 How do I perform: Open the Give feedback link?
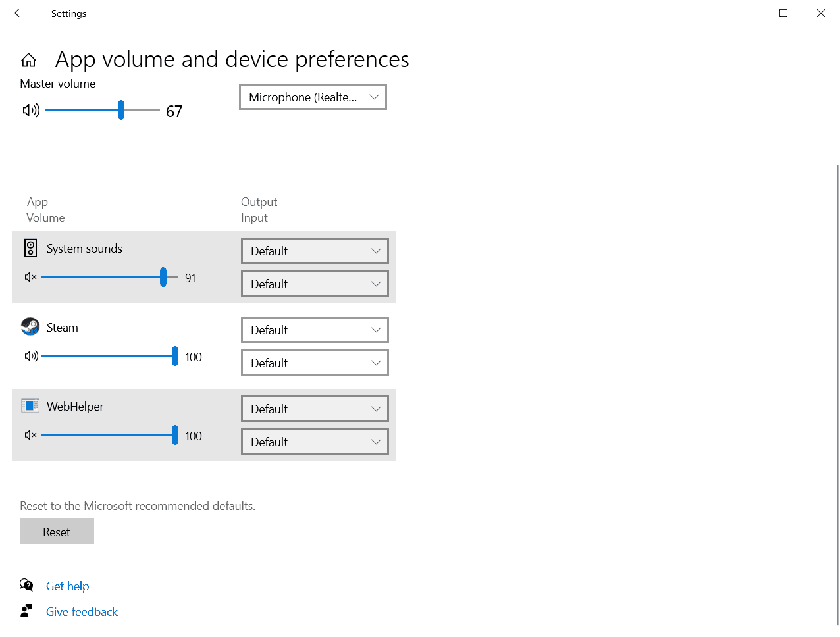click(81, 611)
